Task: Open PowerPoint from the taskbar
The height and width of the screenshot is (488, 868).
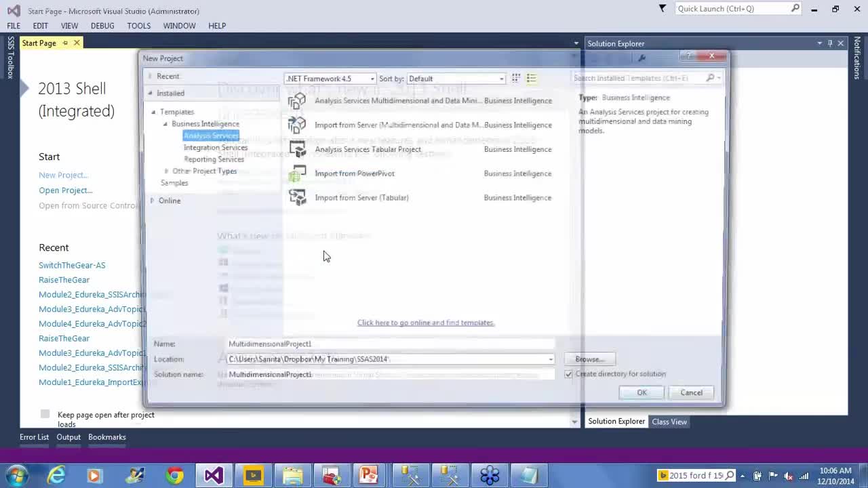Action: [x=369, y=475]
